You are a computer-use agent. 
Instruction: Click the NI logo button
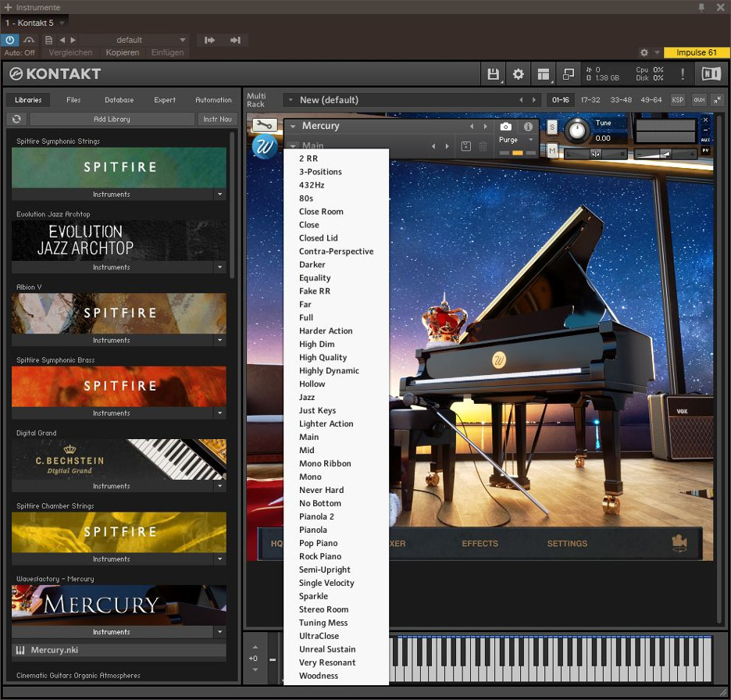pyautogui.click(x=711, y=74)
